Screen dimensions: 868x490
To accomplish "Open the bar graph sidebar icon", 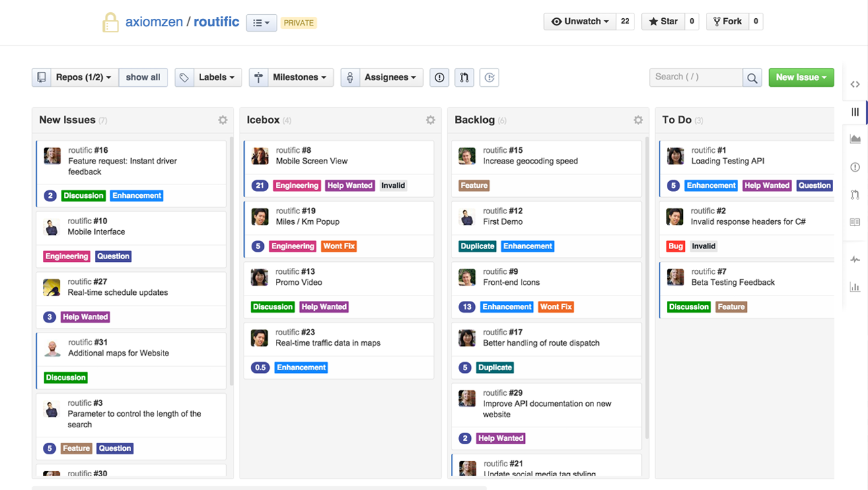I will click(x=855, y=287).
